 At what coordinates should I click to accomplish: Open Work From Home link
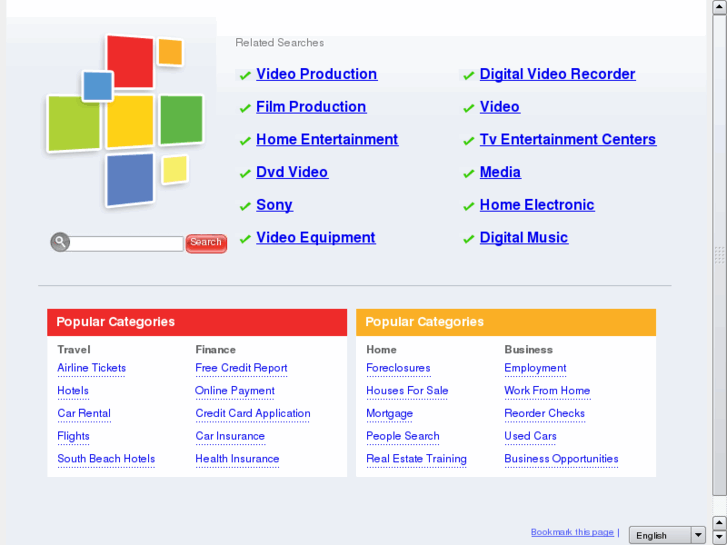(x=547, y=391)
